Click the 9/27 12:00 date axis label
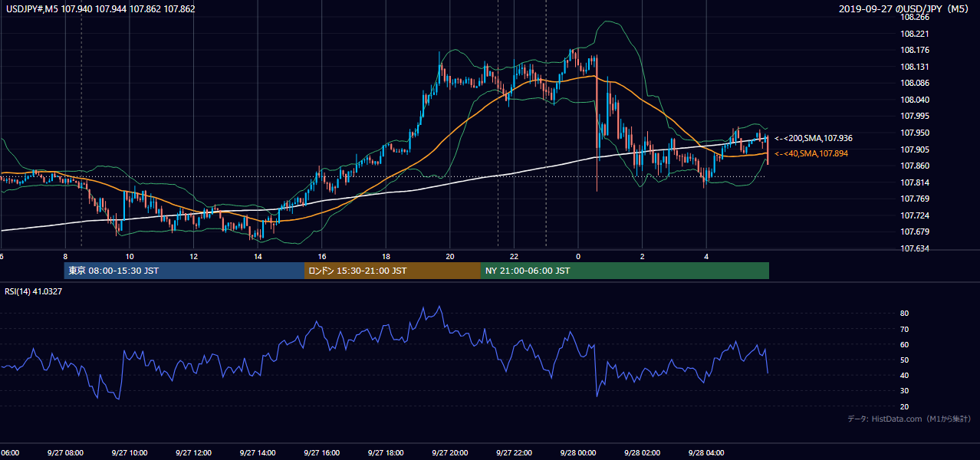 point(193,453)
